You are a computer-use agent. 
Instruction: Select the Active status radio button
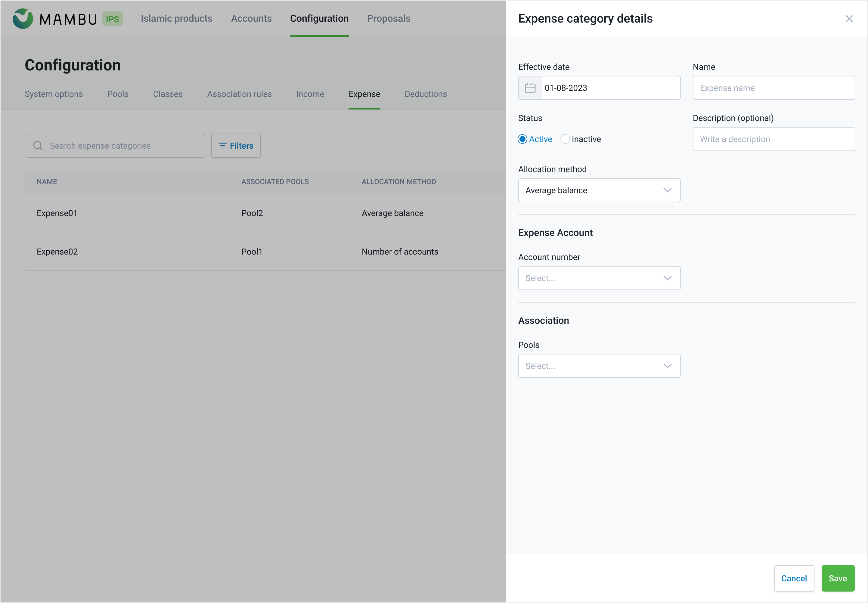522,139
